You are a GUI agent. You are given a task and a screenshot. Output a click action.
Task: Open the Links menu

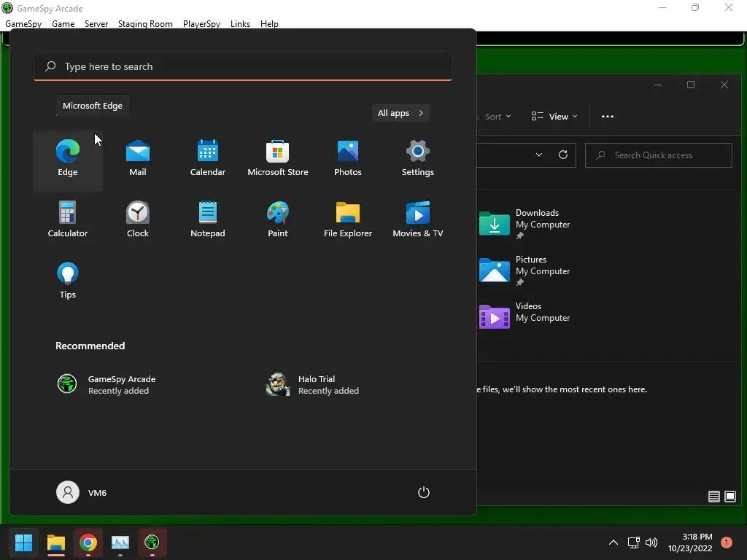point(240,24)
